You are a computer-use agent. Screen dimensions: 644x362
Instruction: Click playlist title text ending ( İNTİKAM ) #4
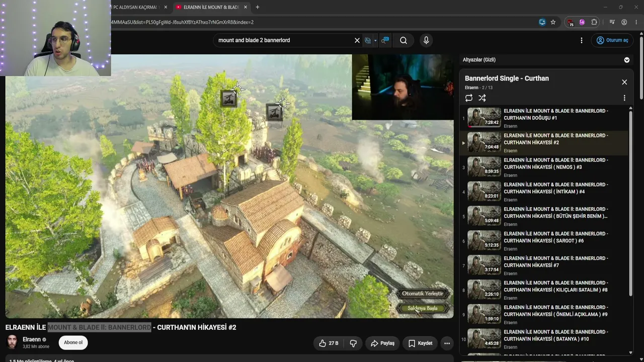tap(556, 188)
